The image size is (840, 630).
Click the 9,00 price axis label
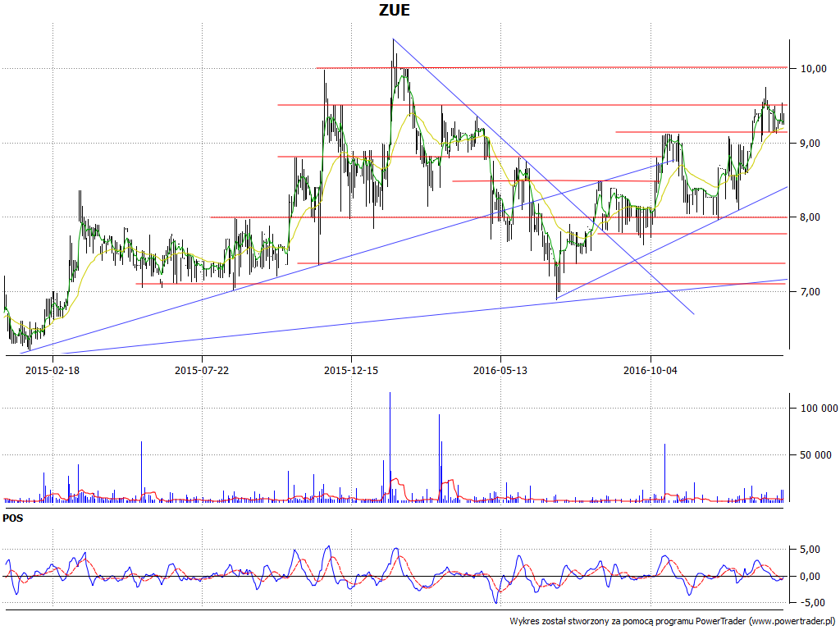coord(810,143)
